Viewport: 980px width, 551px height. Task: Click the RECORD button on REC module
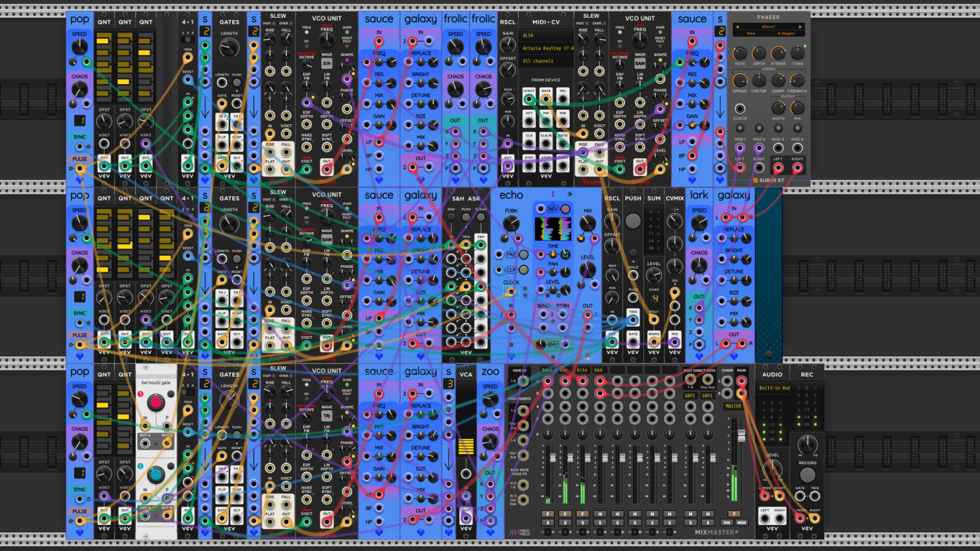(x=808, y=474)
